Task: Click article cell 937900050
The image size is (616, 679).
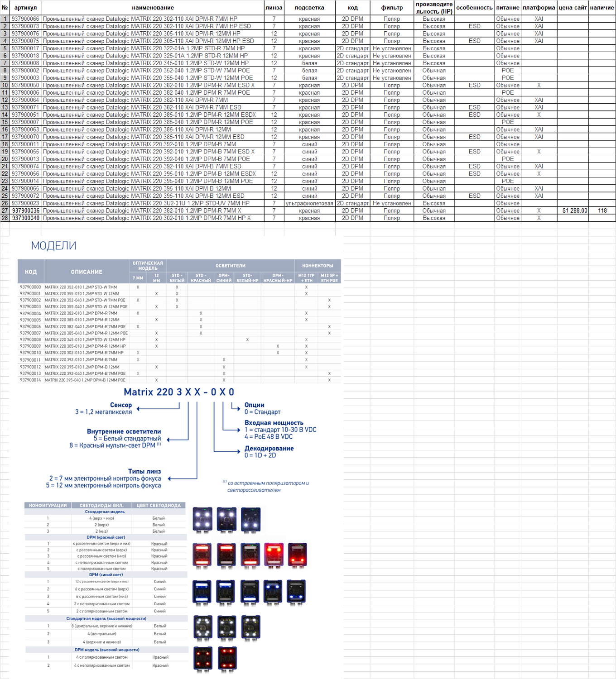Action: (x=26, y=85)
